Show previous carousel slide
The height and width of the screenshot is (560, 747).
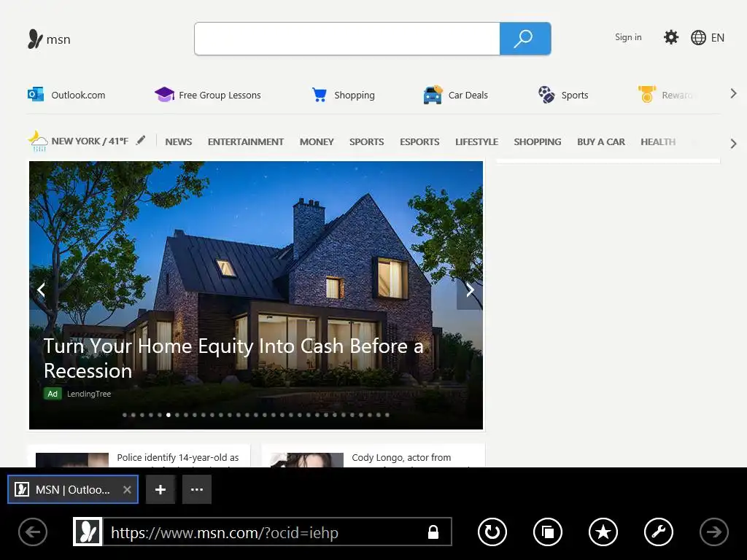point(41,290)
